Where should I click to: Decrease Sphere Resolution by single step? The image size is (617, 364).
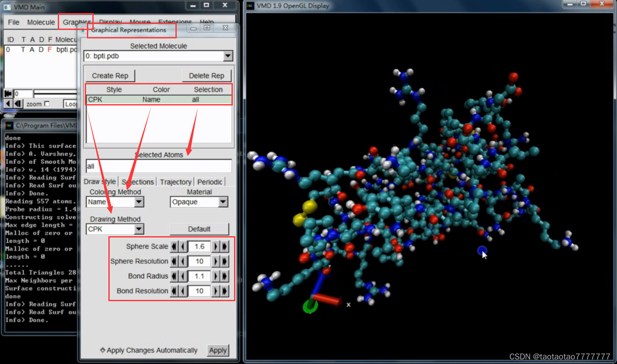183,262
